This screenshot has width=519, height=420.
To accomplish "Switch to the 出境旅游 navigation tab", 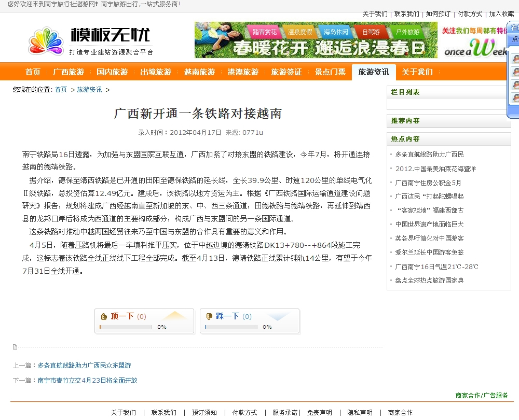I will [156, 72].
